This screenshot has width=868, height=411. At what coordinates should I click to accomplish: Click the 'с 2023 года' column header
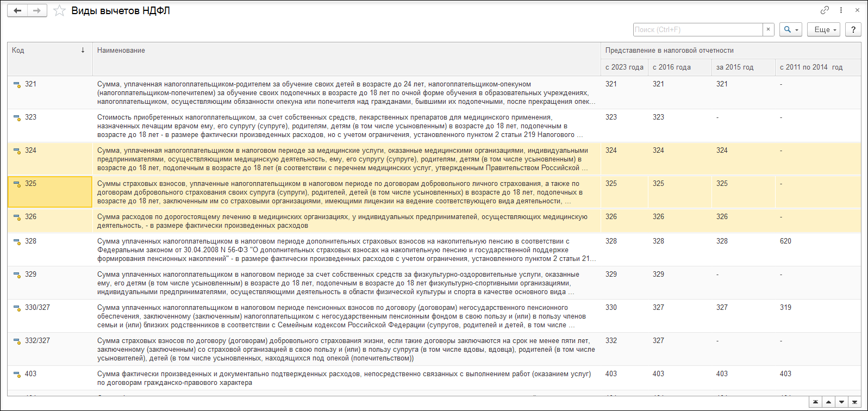(624, 67)
